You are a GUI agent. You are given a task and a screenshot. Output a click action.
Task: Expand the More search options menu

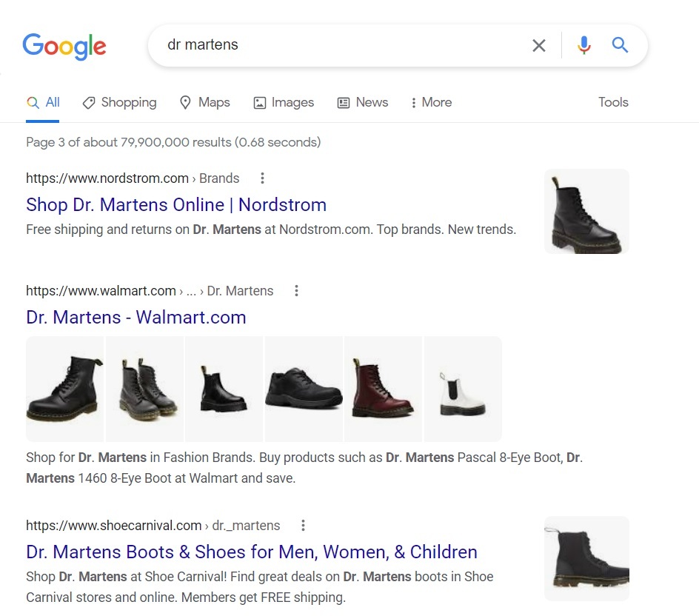pos(431,102)
